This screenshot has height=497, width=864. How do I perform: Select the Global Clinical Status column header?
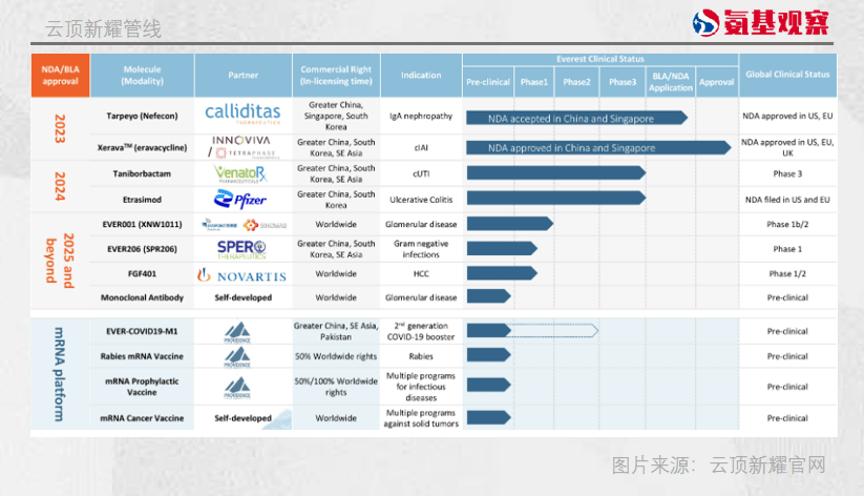pos(788,75)
